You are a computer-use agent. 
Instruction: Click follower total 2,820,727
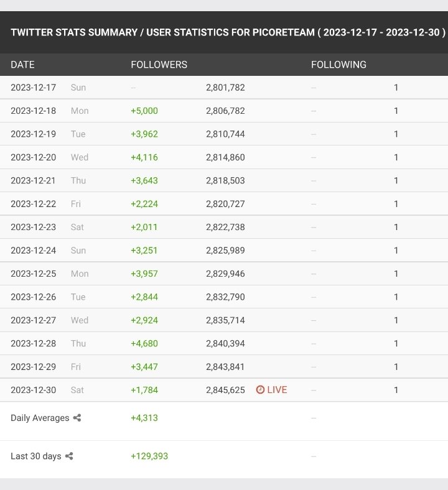(225, 204)
